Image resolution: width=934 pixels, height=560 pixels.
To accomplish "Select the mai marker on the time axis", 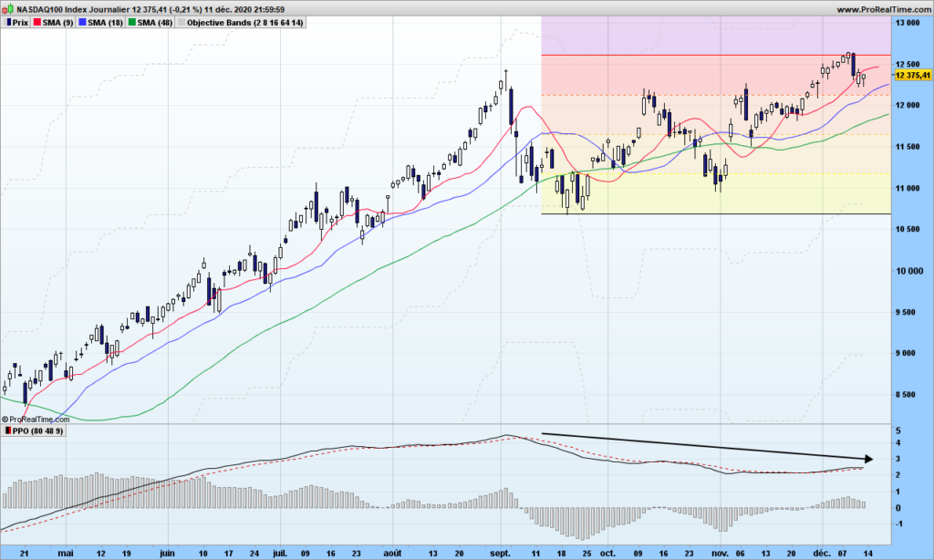I will click(66, 554).
